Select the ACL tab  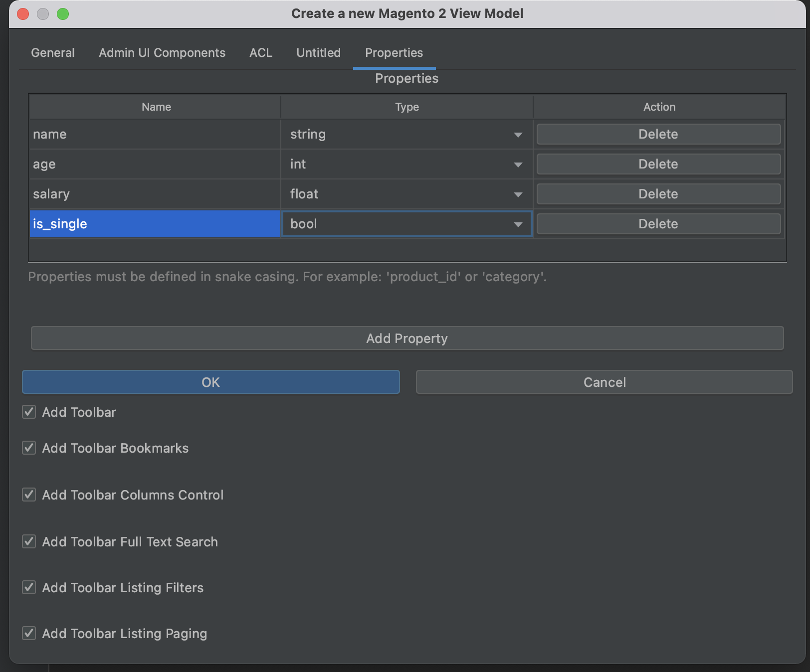click(261, 53)
